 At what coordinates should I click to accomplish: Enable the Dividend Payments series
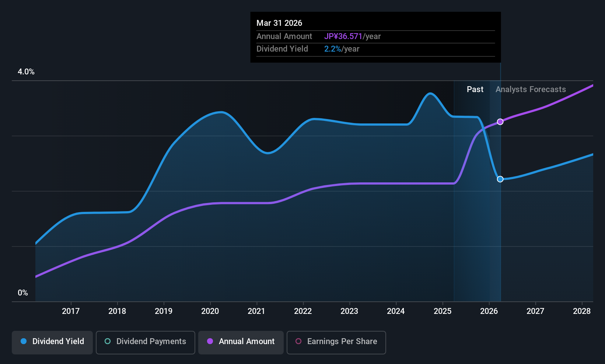coord(146,342)
